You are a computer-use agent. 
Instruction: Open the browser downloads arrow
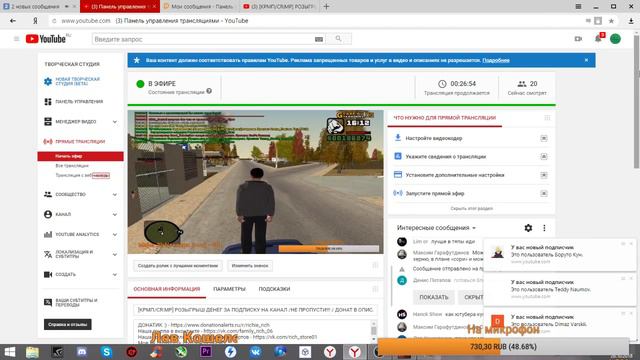click(631, 21)
